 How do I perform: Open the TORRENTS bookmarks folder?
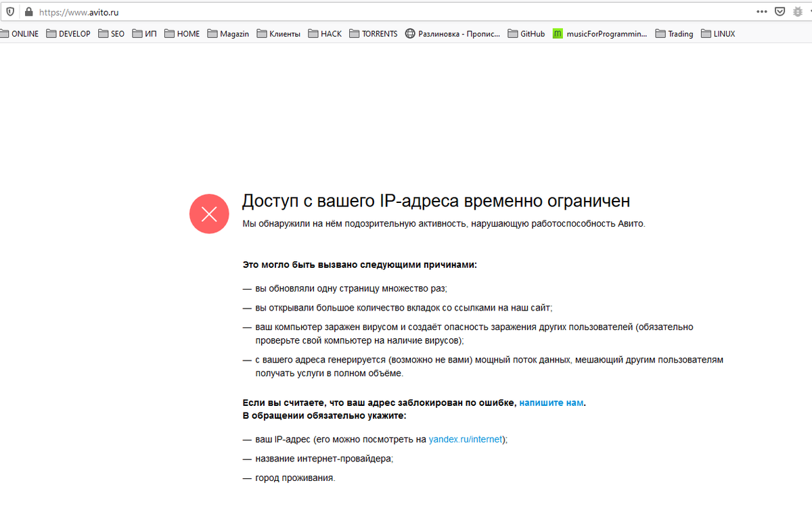pyautogui.click(x=374, y=33)
